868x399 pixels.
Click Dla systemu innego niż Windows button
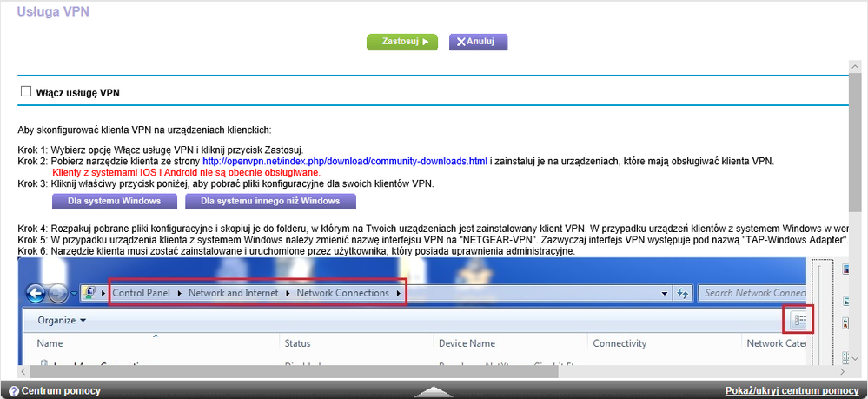[x=270, y=202]
